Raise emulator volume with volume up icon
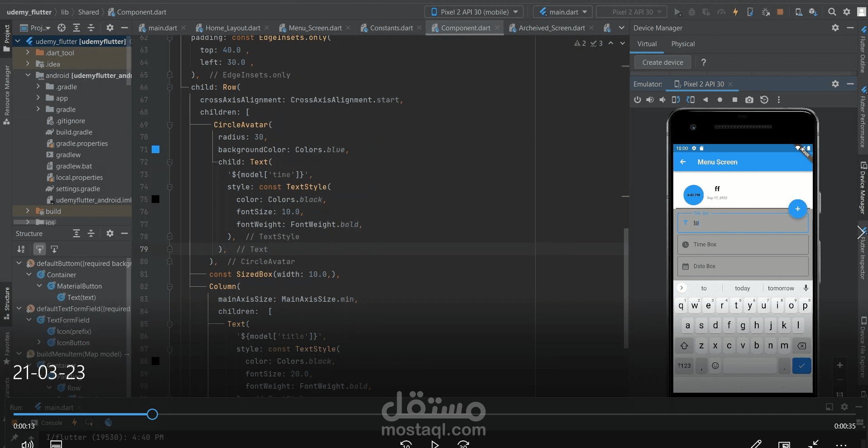Screen dimensions: 868x448 point(650,100)
